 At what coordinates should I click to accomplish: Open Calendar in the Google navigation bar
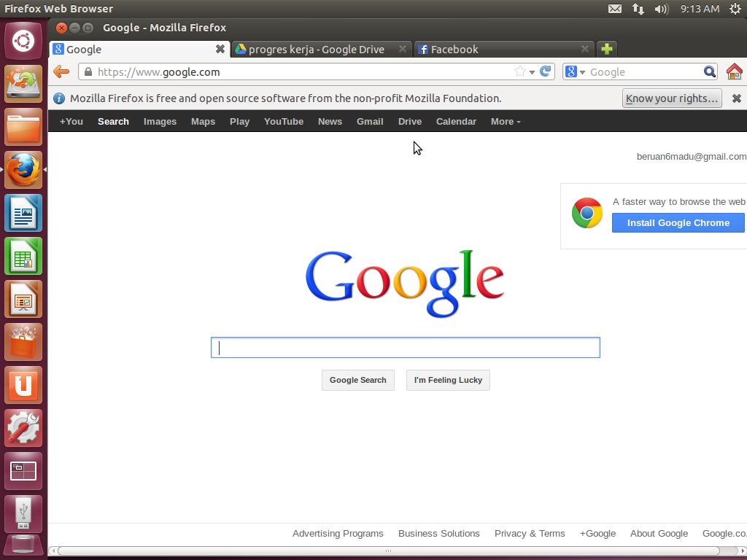tap(456, 122)
